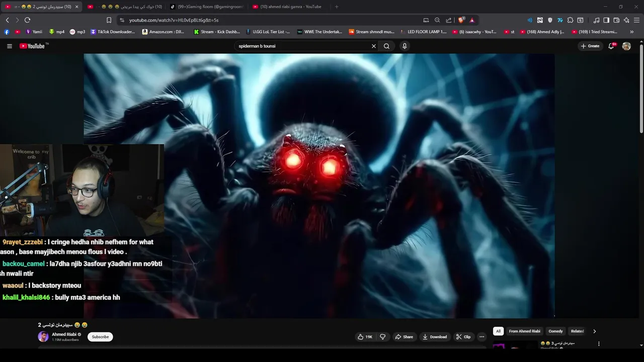This screenshot has height=362, width=644.
Task: Open a new browser tab
Action: [x=337, y=7]
